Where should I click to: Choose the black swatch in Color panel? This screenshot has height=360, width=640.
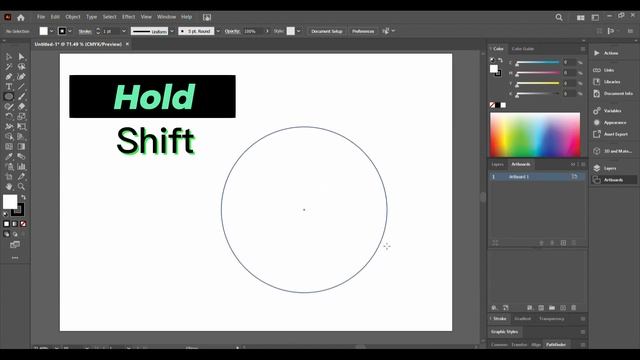tap(498, 105)
